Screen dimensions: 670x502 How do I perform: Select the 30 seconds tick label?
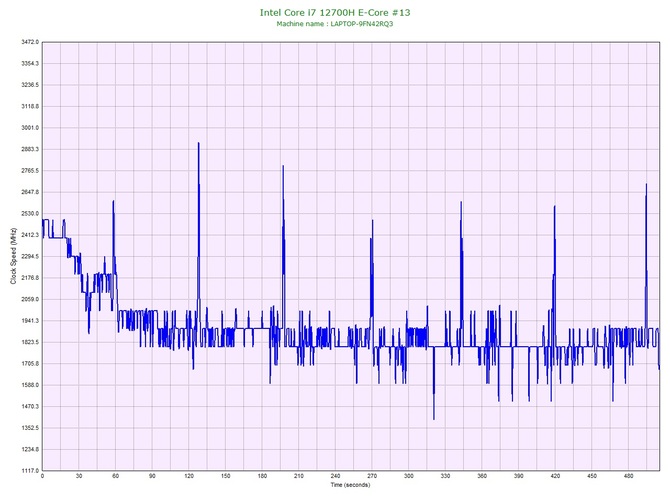pos(79,476)
